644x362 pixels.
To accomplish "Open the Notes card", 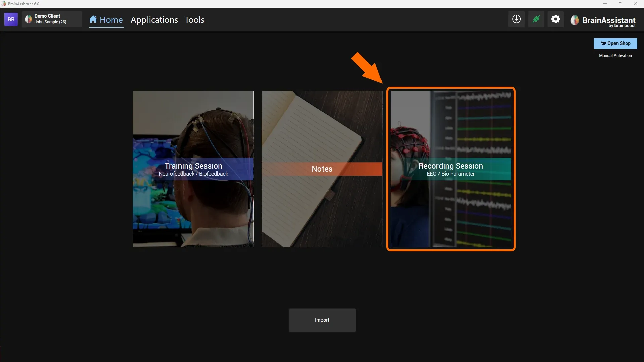I will point(322,169).
